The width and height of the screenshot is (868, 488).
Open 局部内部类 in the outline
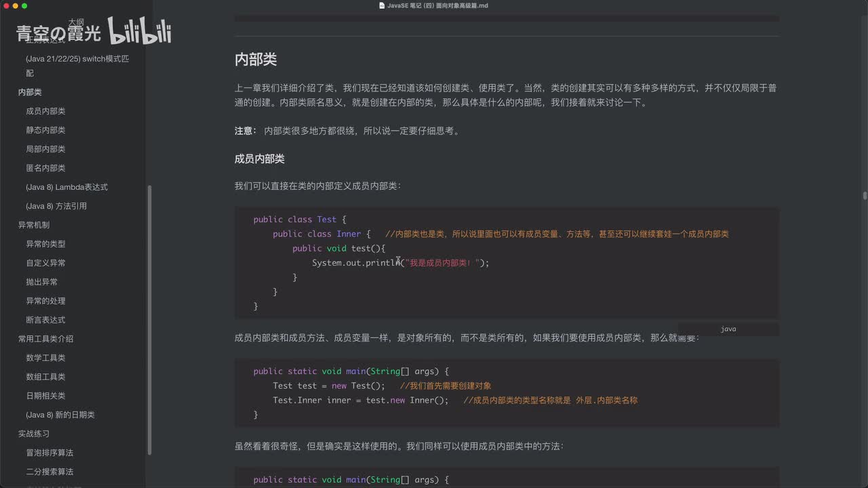[x=45, y=149]
